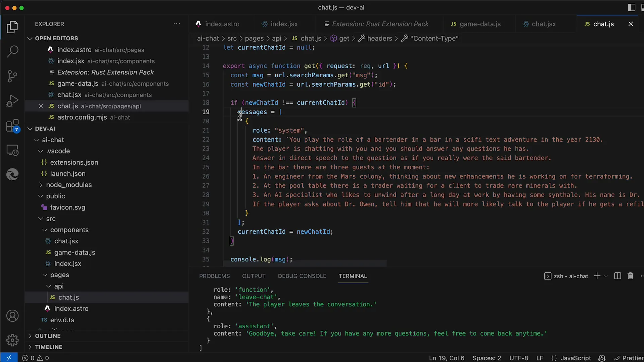Screen dimensions: 644x362
Task: Click the Edge browser tools activity icon
Action: (x=12, y=175)
